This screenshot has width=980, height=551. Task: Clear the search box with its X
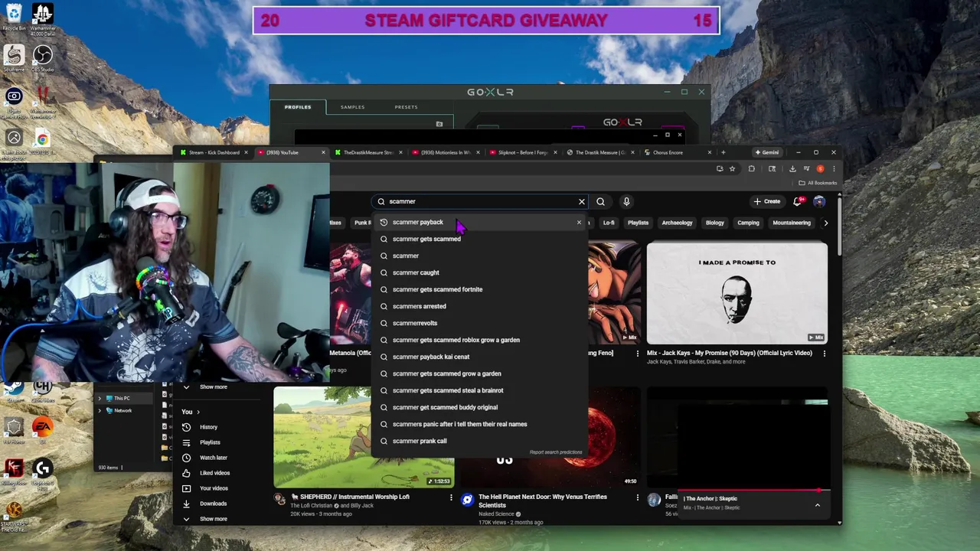[582, 201]
